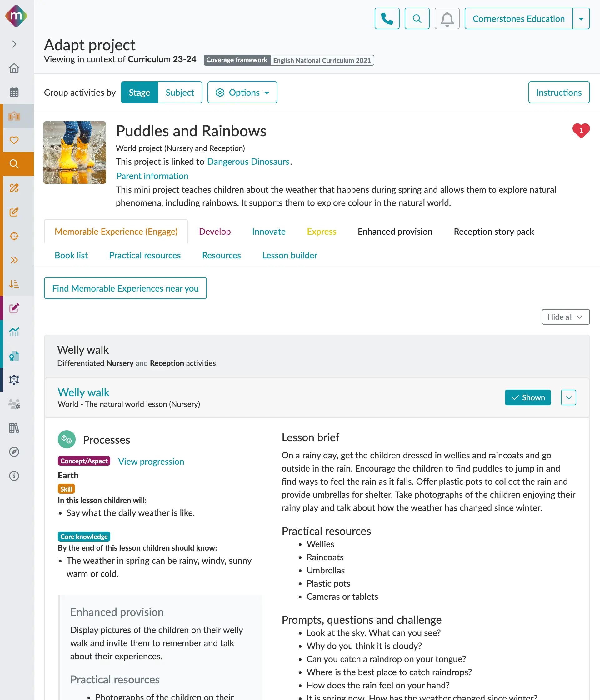Toggle the red favourite heart badge
Image resolution: width=600 pixels, height=700 pixels.
point(581,130)
